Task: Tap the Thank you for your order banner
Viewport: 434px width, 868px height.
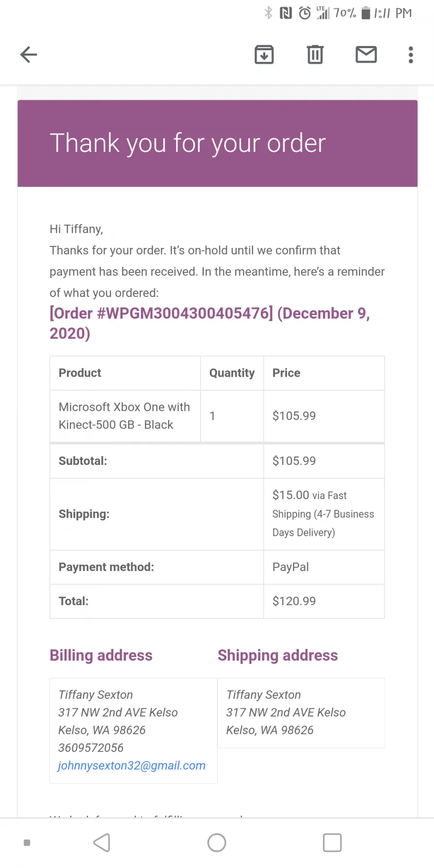Action: click(x=217, y=143)
